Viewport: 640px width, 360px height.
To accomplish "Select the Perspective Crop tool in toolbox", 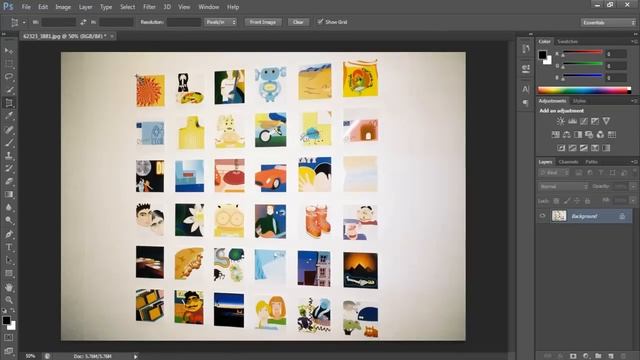I will pyautogui.click(x=9, y=103).
